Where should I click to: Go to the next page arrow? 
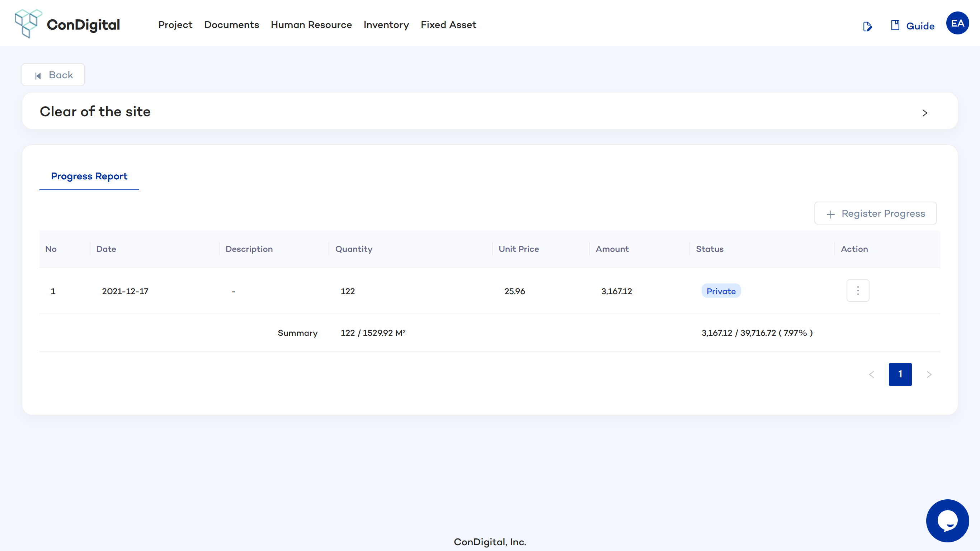pyautogui.click(x=929, y=375)
